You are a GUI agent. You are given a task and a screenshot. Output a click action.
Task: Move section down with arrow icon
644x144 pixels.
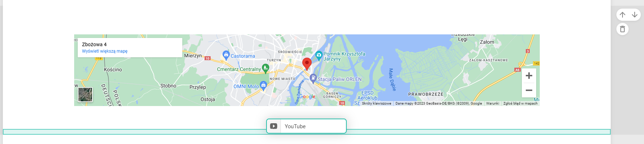pyautogui.click(x=635, y=15)
